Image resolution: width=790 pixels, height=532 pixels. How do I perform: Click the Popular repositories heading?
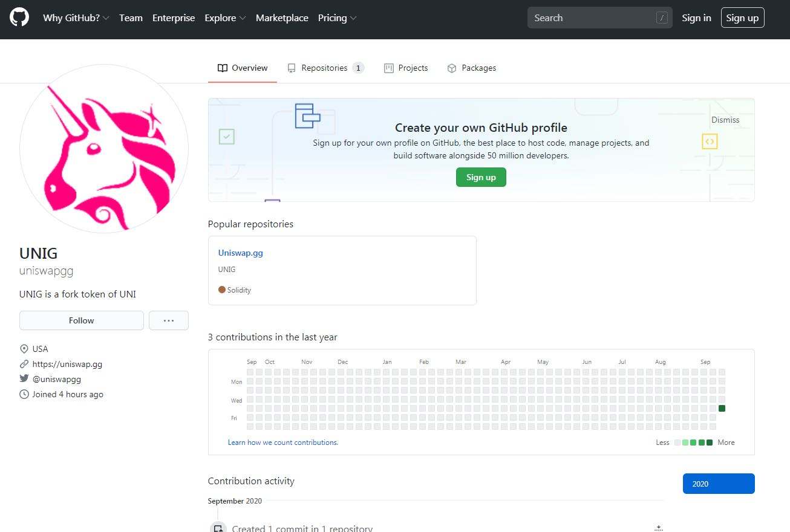point(250,224)
